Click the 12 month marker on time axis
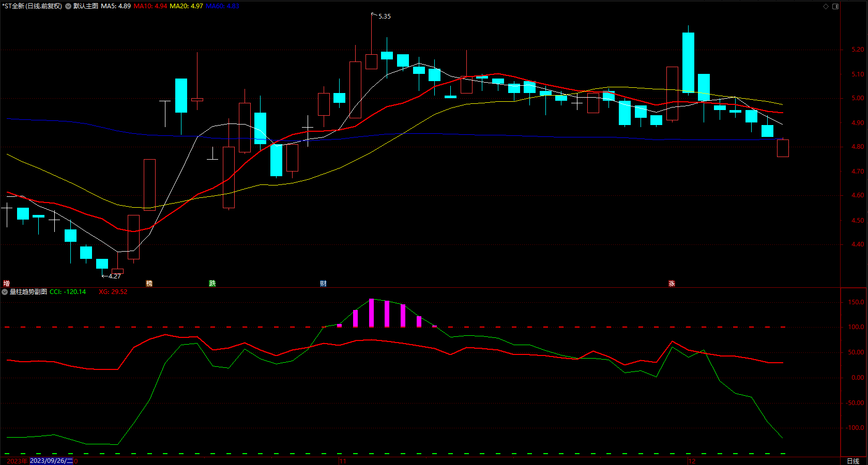The width and height of the screenshot is (868, 465). coord(692,461)
